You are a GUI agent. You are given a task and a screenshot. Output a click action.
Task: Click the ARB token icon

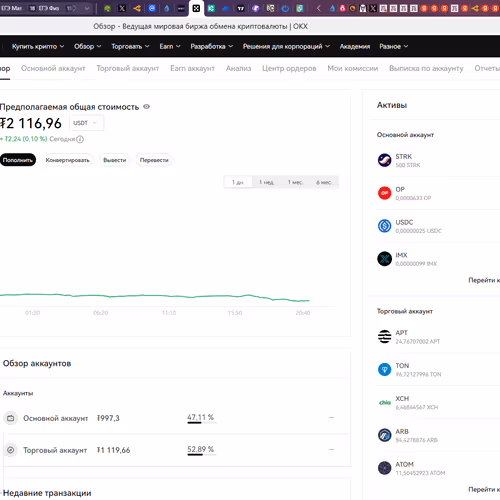point(384,435)
